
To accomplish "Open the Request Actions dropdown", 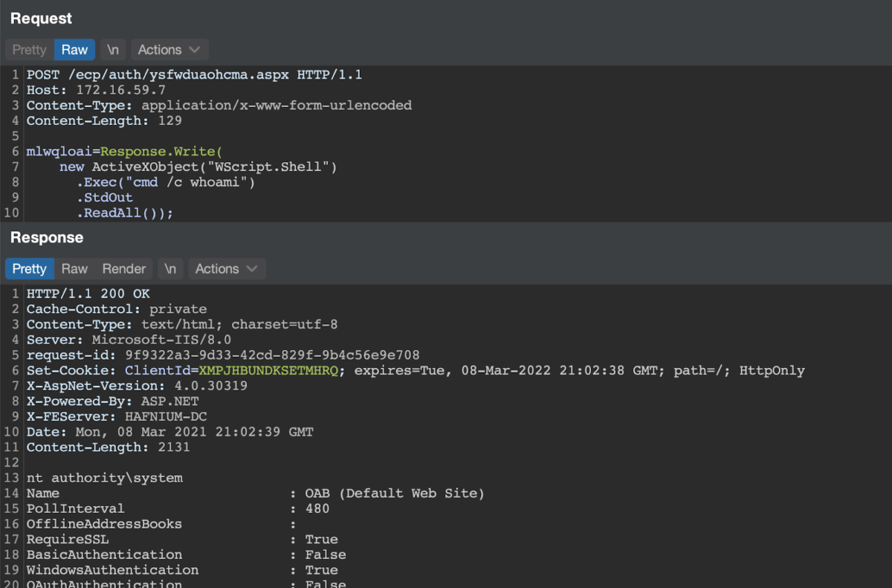I will coord(169,50).
